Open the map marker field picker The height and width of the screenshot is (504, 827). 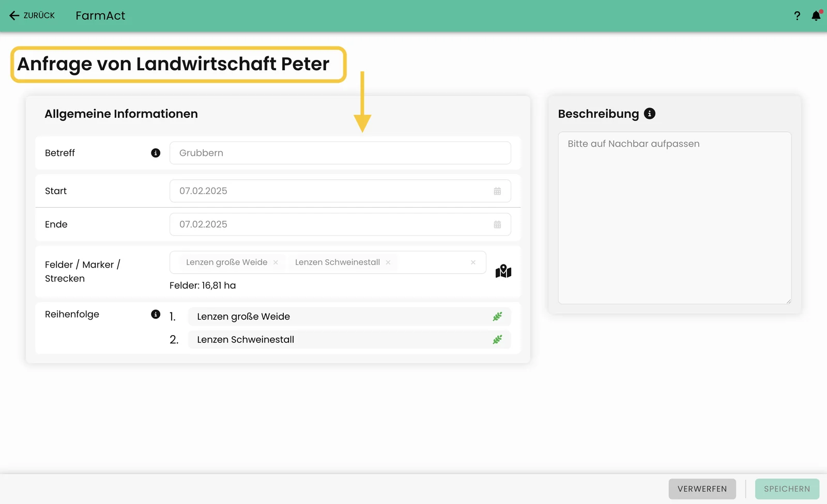(503, 271)
